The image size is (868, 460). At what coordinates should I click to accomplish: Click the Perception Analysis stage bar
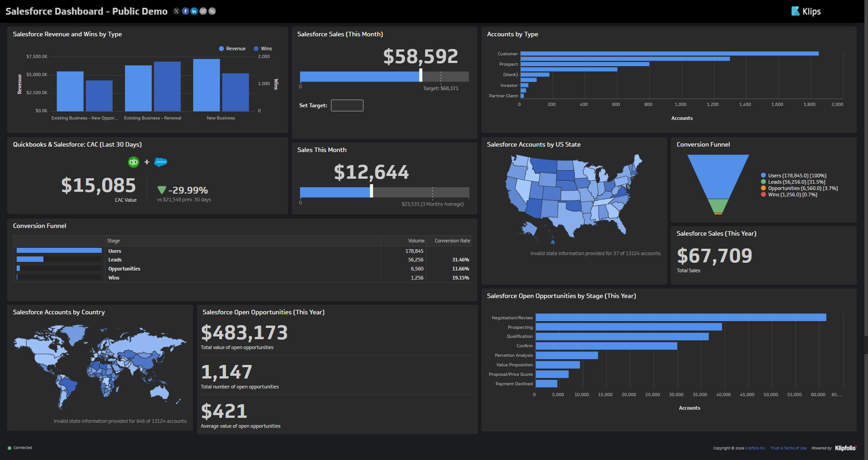[x=567, y=355]
